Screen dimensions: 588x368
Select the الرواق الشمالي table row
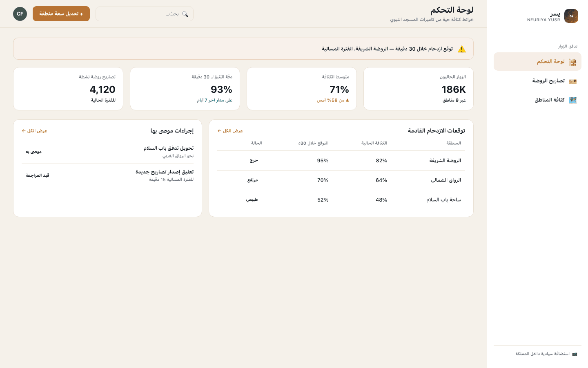coord(341,180)
